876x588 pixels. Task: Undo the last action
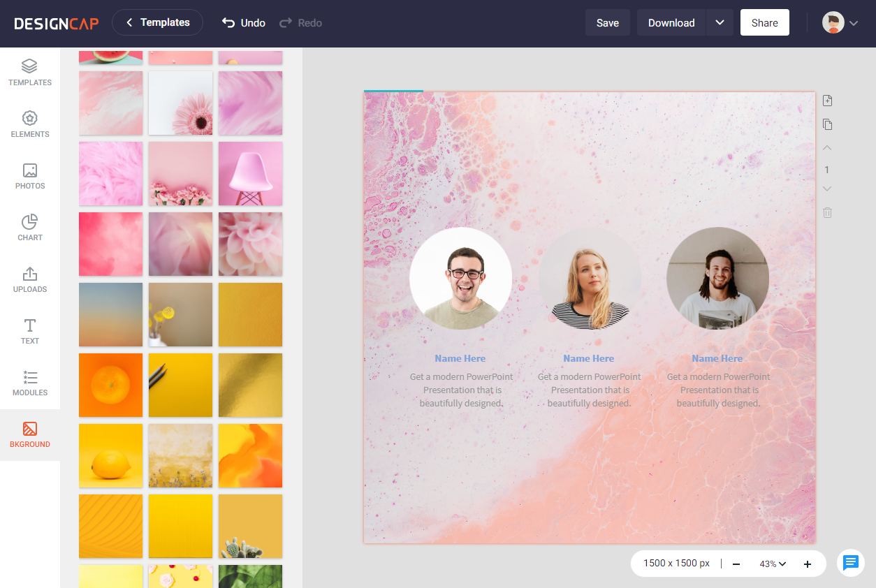[244, 23]
